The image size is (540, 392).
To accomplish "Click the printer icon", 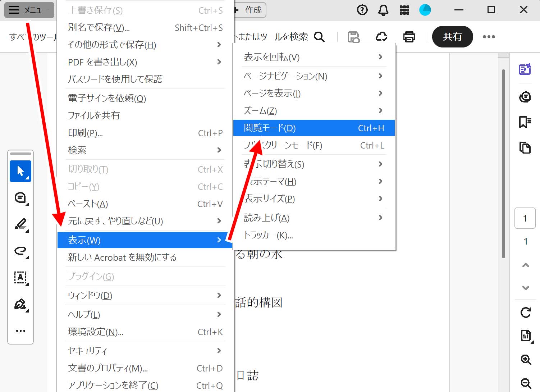I will tap(409, 37).
